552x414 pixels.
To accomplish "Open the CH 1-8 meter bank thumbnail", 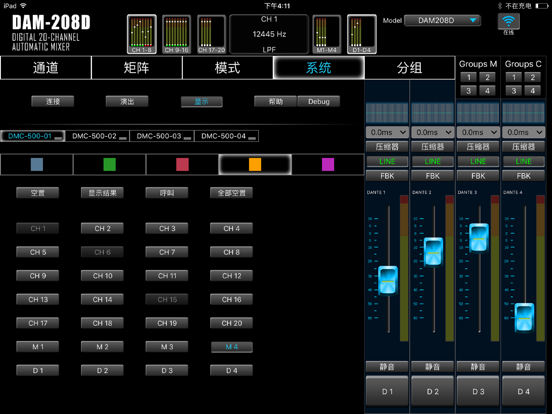I will click(x=142, y=34).
